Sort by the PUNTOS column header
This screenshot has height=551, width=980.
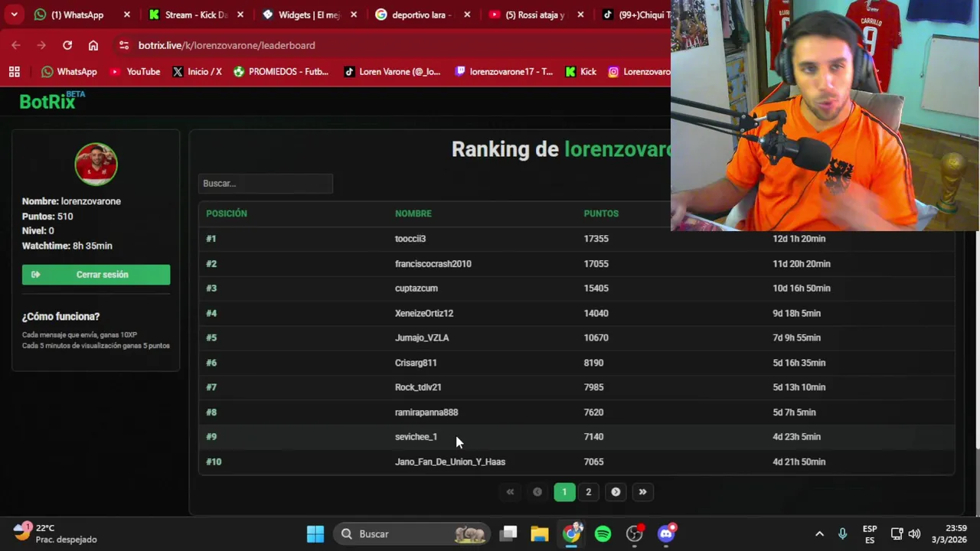tap(601, 214)
